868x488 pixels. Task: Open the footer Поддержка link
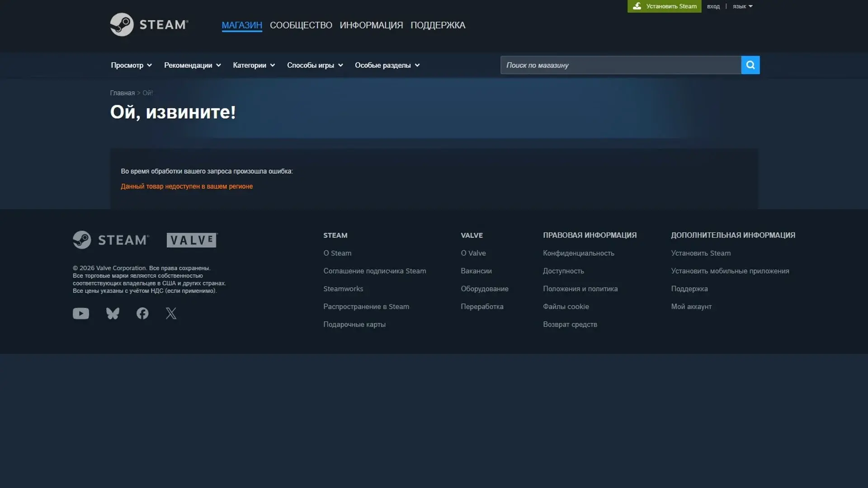689,288
